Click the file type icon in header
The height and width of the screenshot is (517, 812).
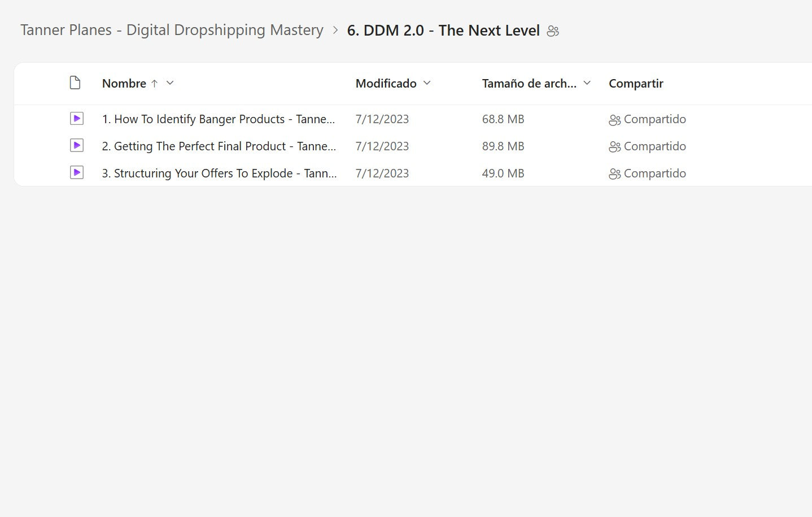pos(75,83)
